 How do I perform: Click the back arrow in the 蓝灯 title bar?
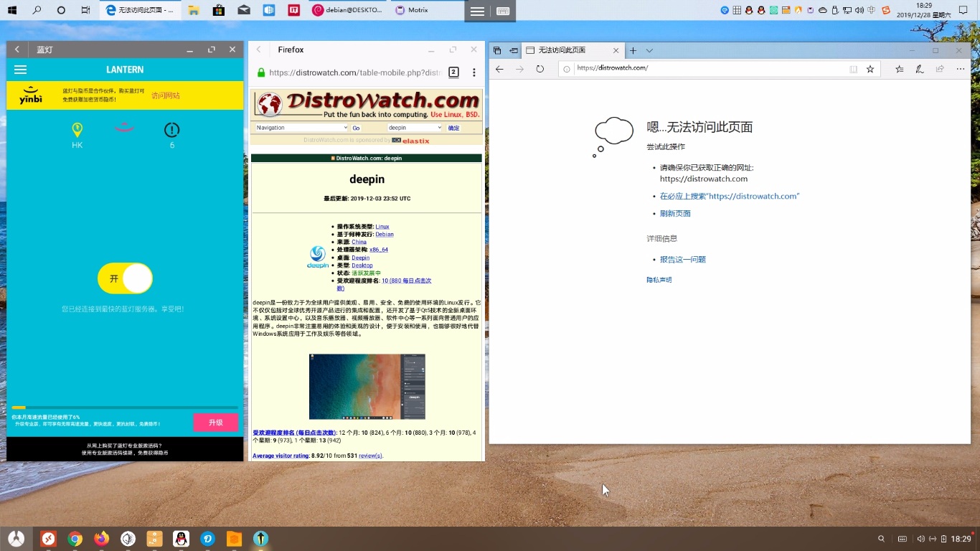[x=17, y=50]
